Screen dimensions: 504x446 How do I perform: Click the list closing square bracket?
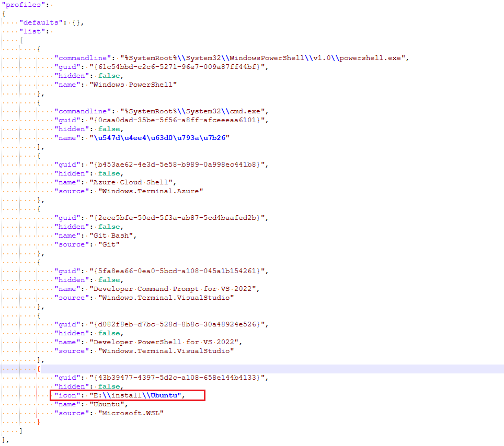coord(21,431)
